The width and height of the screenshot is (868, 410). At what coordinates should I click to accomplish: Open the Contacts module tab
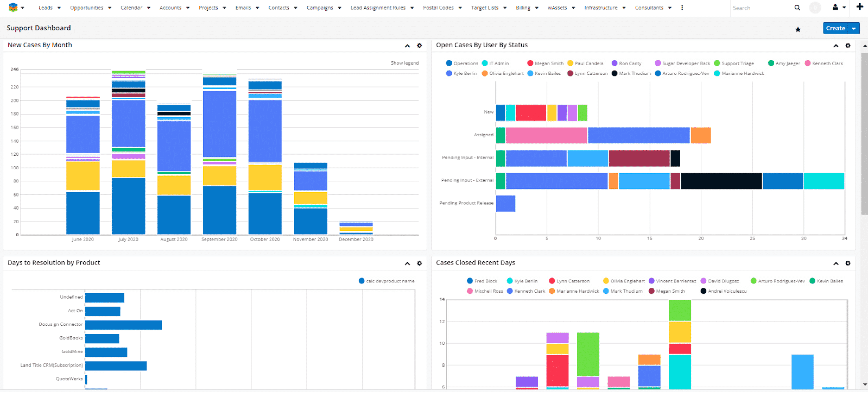279,8
